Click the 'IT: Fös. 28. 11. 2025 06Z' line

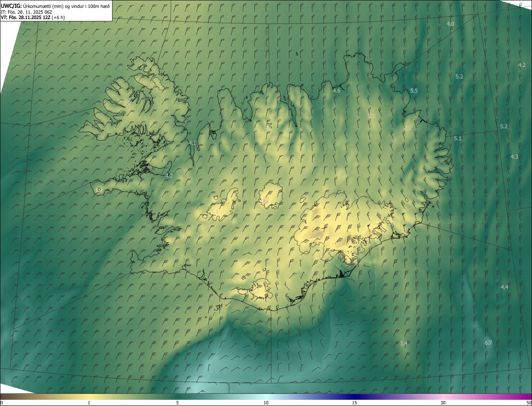pyautogui.click(x=27, y=12)
